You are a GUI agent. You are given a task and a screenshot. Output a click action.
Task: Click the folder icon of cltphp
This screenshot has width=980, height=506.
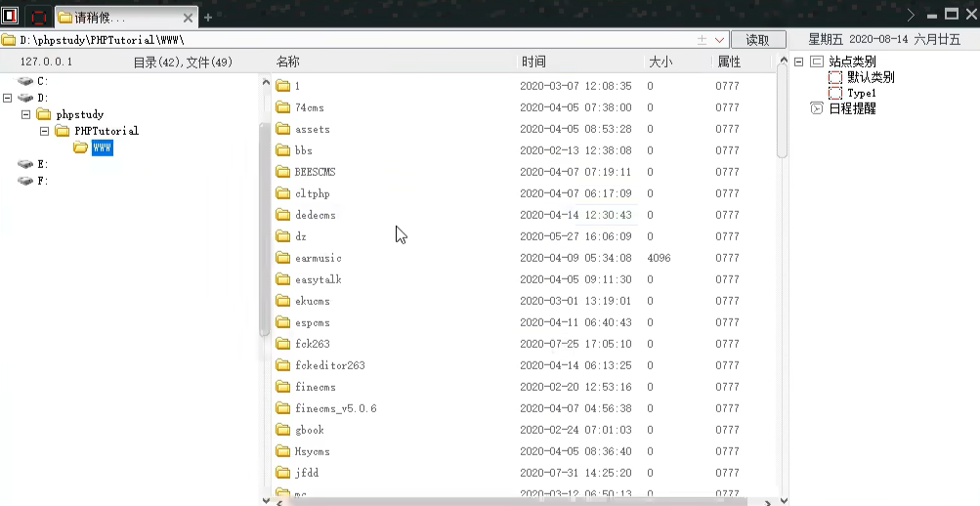click(x=283, y=193)
